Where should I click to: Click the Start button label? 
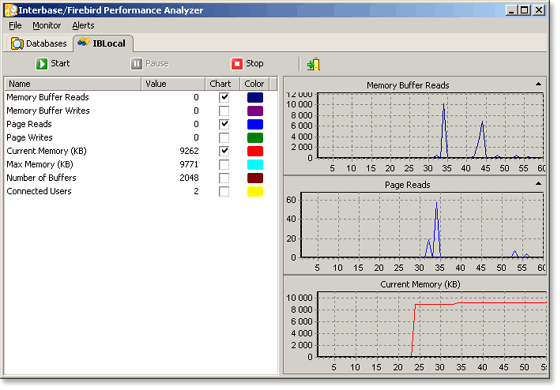point(60,64)
